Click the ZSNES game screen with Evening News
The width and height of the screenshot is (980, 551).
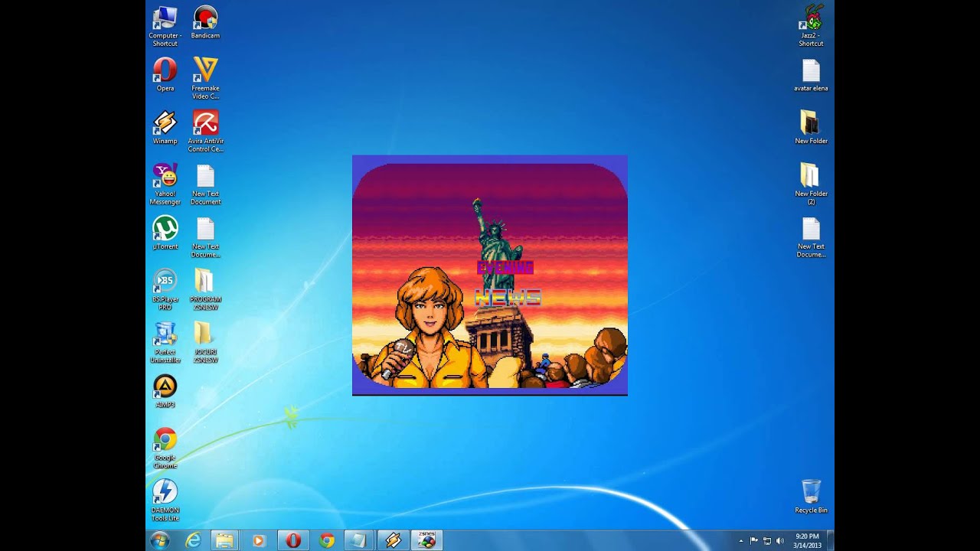pyautogui.click(x=490, y=275)
